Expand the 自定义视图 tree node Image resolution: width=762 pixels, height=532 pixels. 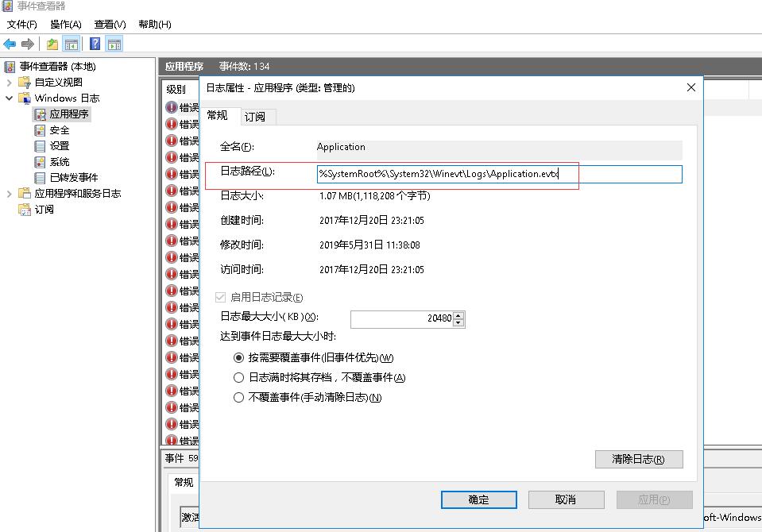pos(10,83)
